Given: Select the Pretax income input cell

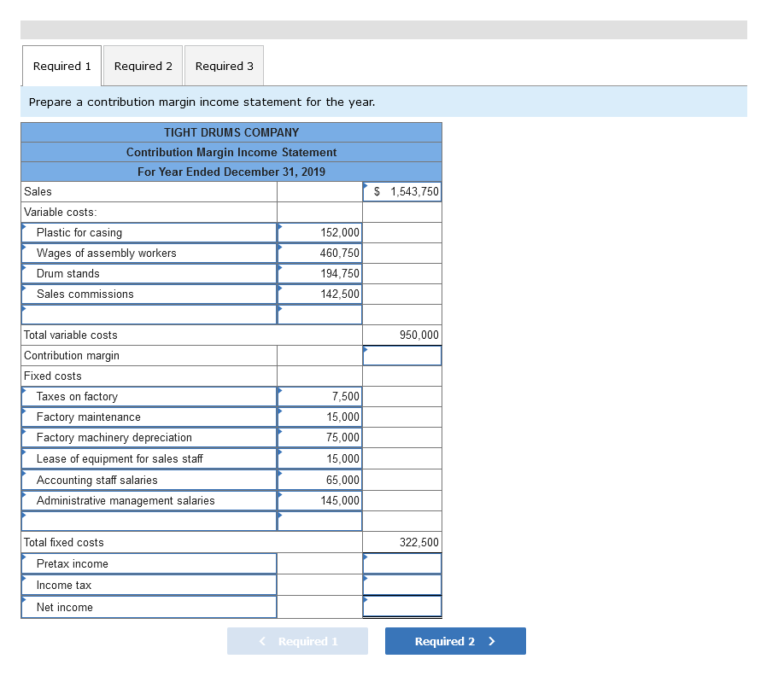Looking at the screenshot, I should [401, 563].
